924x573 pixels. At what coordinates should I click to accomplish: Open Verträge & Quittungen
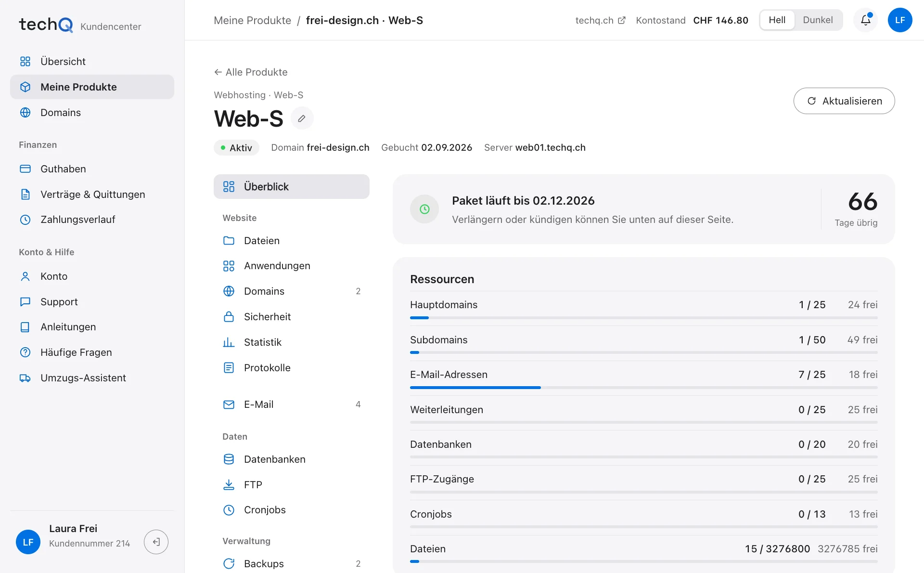point(92,195)
